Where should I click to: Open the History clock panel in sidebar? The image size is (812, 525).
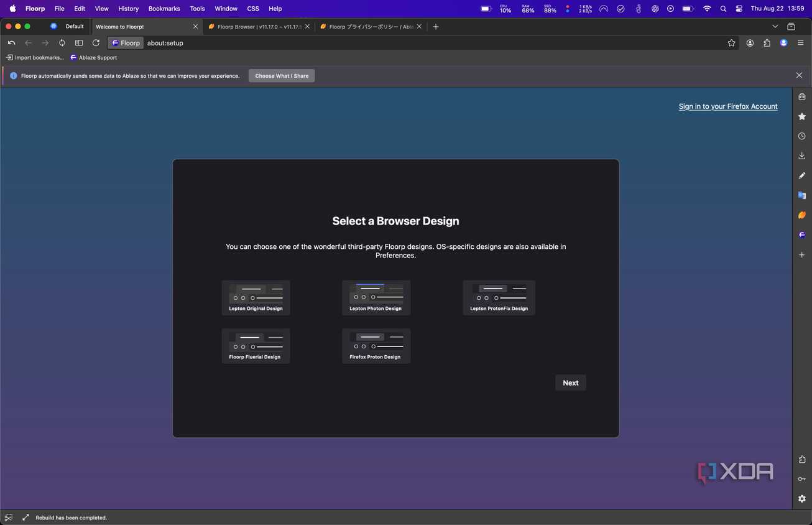(802, 136)
